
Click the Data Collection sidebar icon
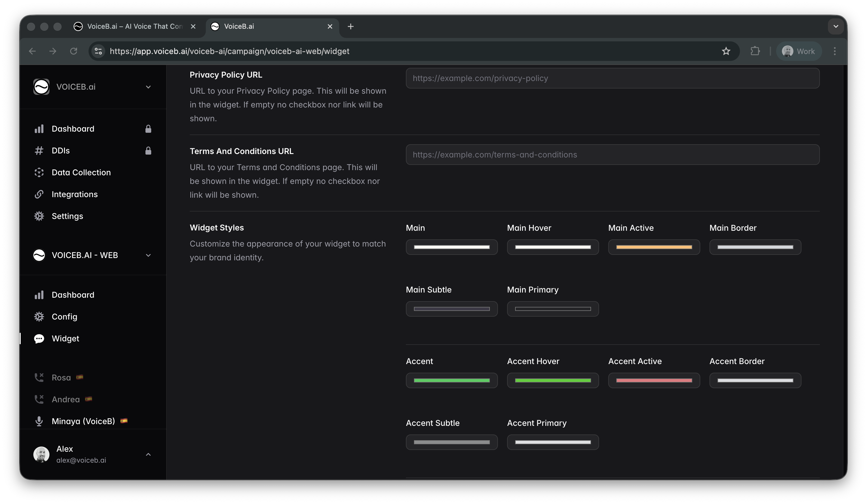click(x=39, y=172)
